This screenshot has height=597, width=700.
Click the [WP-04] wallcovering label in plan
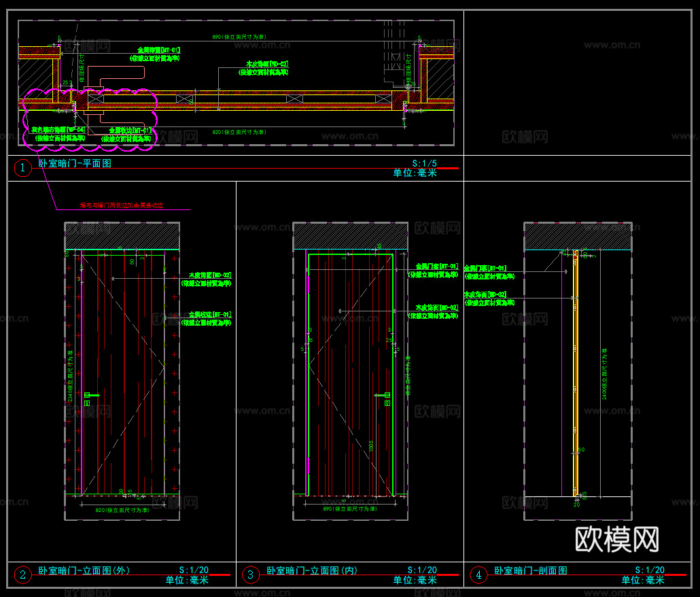click(x=58, y=130)
